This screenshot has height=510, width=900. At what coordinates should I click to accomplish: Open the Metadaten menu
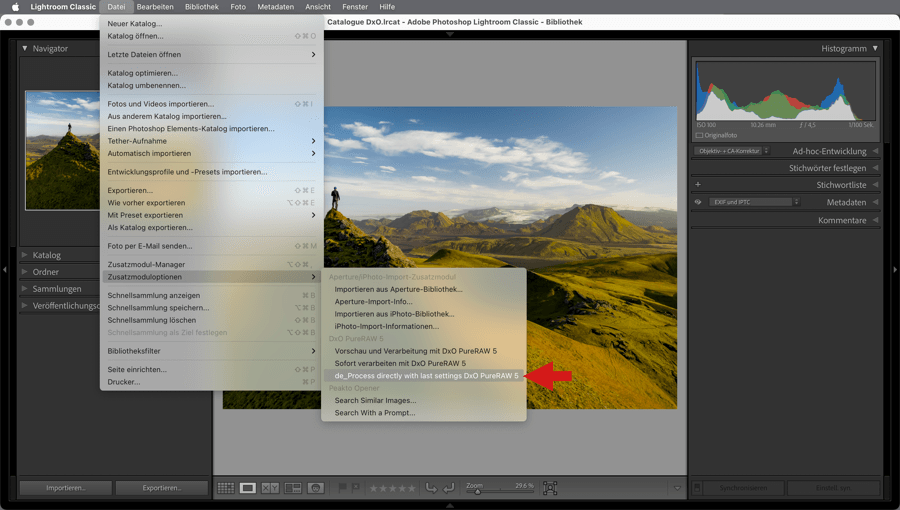[276, 7]
